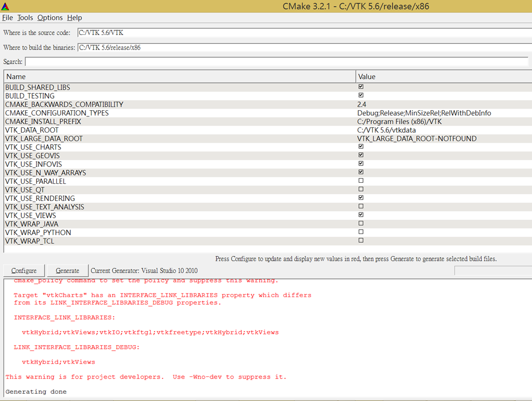Click the source code path field
The image size is (532, 401).
pos(305,32)
